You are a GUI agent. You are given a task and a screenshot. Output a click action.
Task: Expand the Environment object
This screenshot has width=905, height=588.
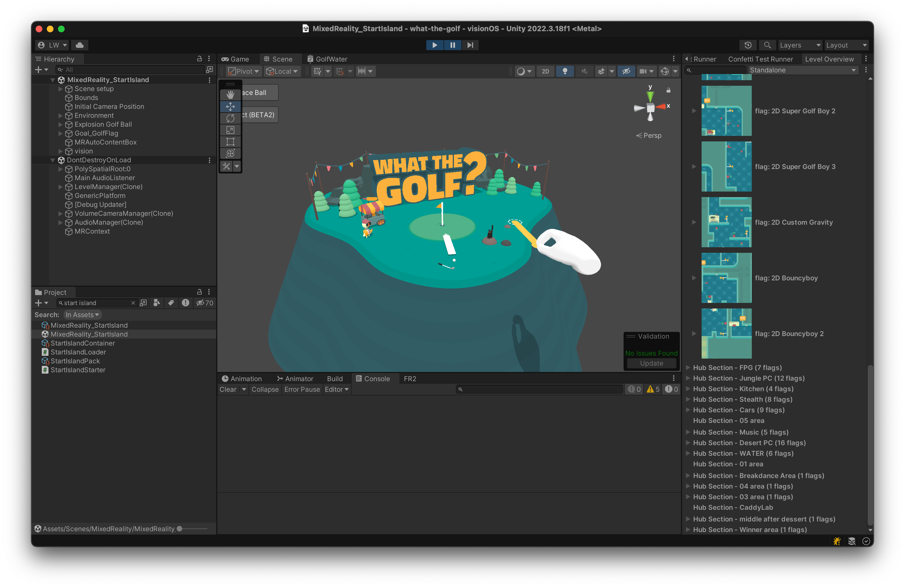[x=60, y=116]
